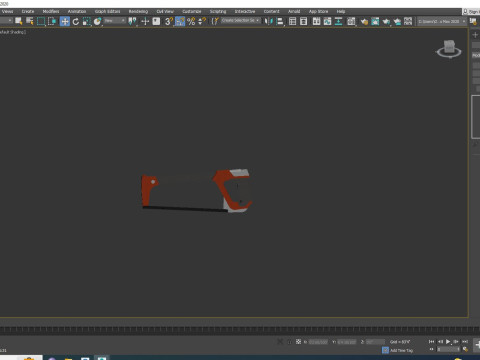Viewport: 480px width, 360px height.
Task: Toggle the Percent Snap button
Action: (191, 22)
